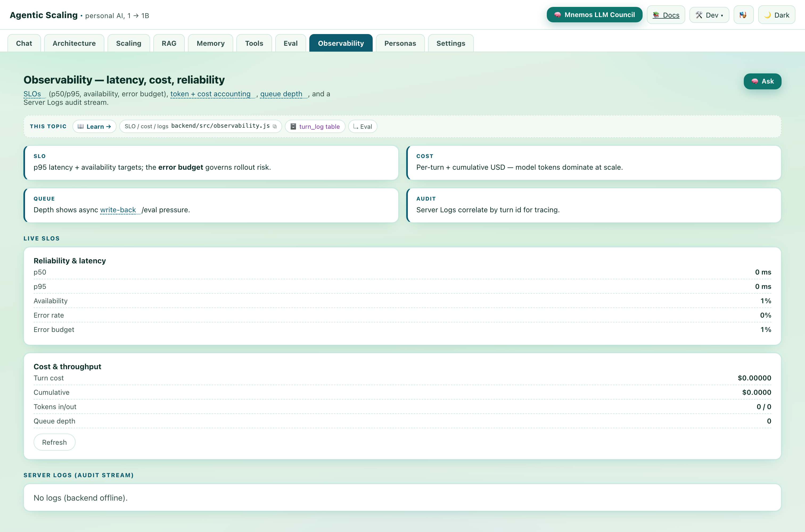Click the 'Agentic Scaling' app title
The image size is (805, 532).
pyautogui.click(x=43, y=15)
